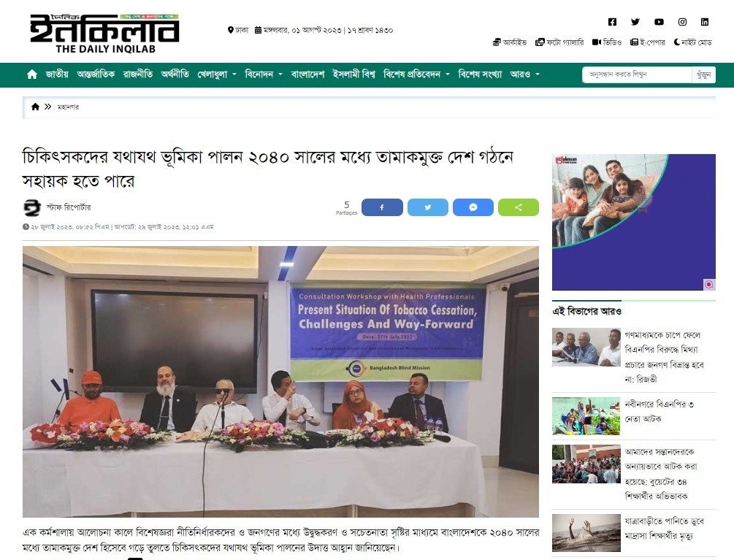Open the Instagram icon in header

click(x=682, y=22)
